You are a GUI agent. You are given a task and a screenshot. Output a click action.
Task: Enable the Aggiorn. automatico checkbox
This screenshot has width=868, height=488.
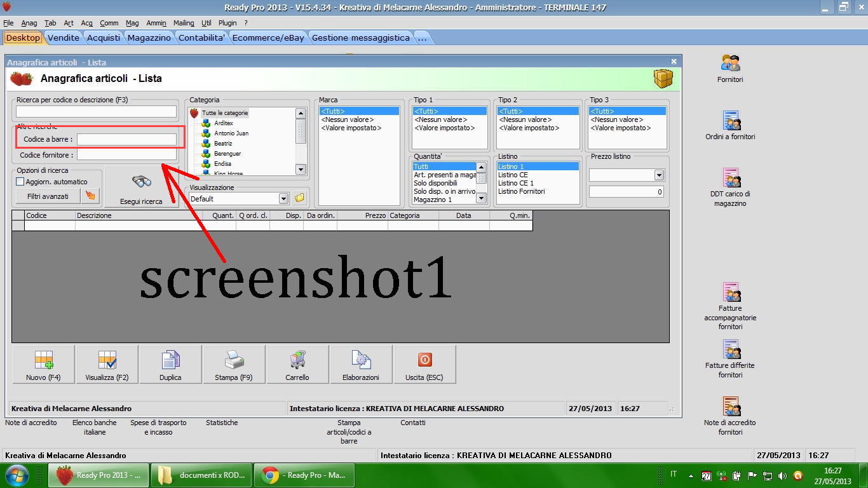(20, 182)
